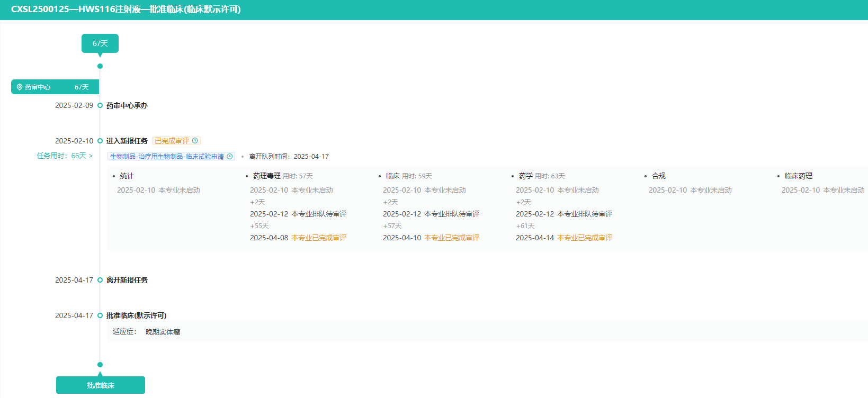The image size is (868, 398).
Task: Click the bottom end dot of timeline
Action: click(100, 365)
